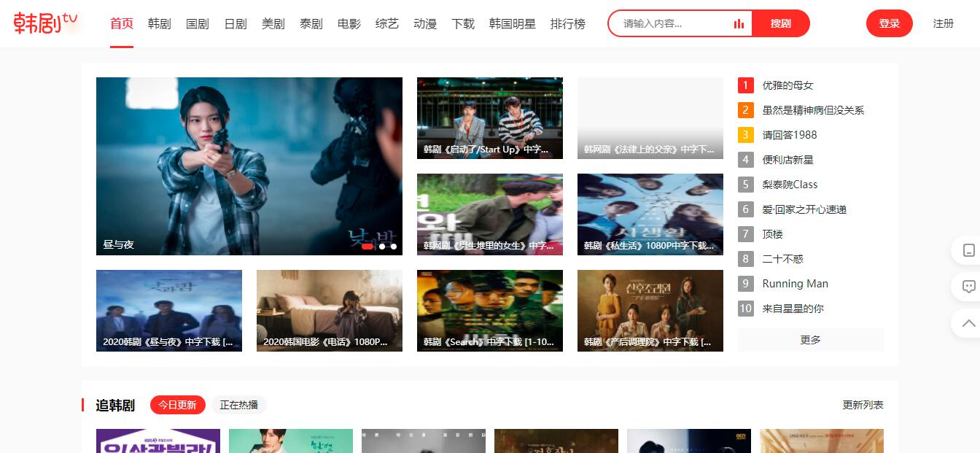Click rank 9 entry Running Man
This screenshot has width=980, height=453.
tap(795, 284)
